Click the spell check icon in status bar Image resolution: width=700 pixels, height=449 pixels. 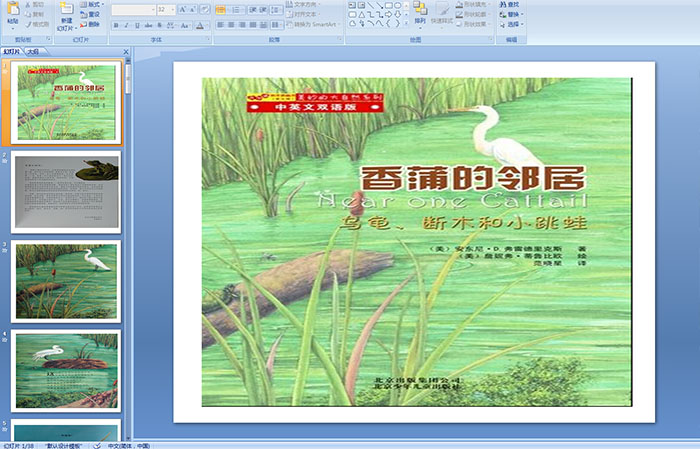click(96, 445)
